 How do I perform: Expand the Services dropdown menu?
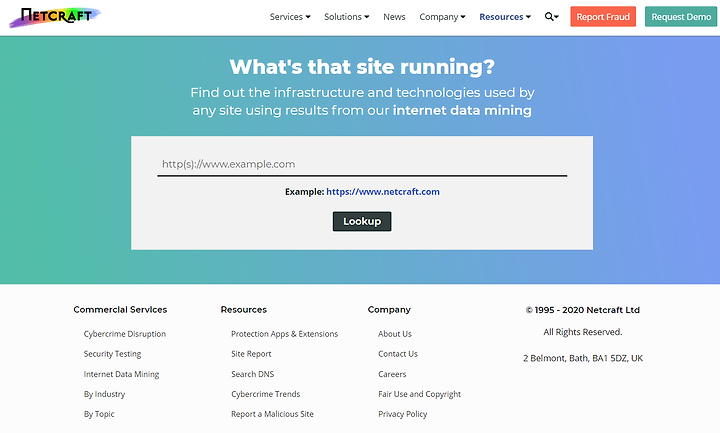290,17
